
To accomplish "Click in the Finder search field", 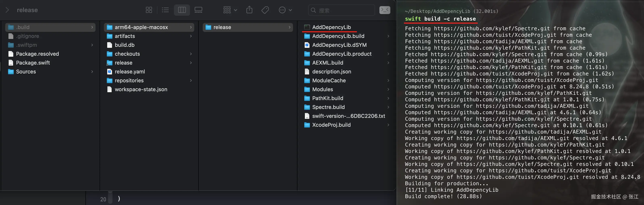I will point(345,10).
